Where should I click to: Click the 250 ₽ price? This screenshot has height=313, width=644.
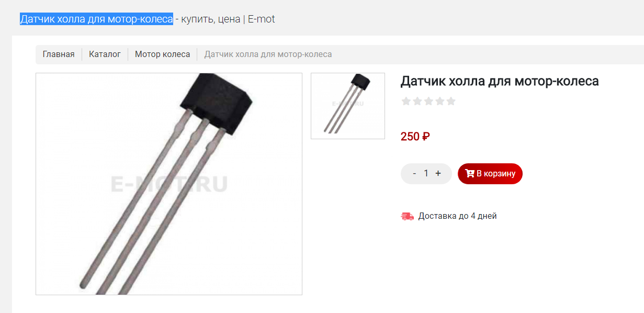pyautogui.click(x=415, y=137)
